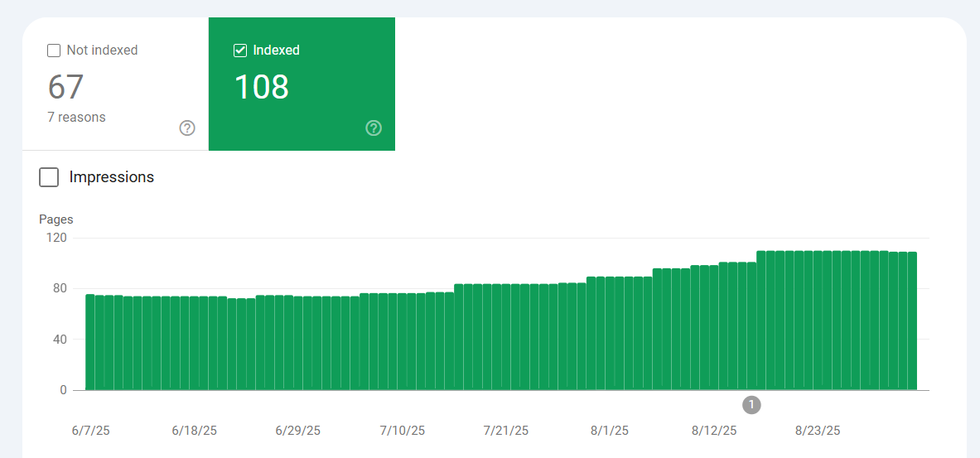Select the 108 indexed count
Image resolution: width=980 pixels, height=458 pixels.
pyautogui.click(x=261, y=87)
